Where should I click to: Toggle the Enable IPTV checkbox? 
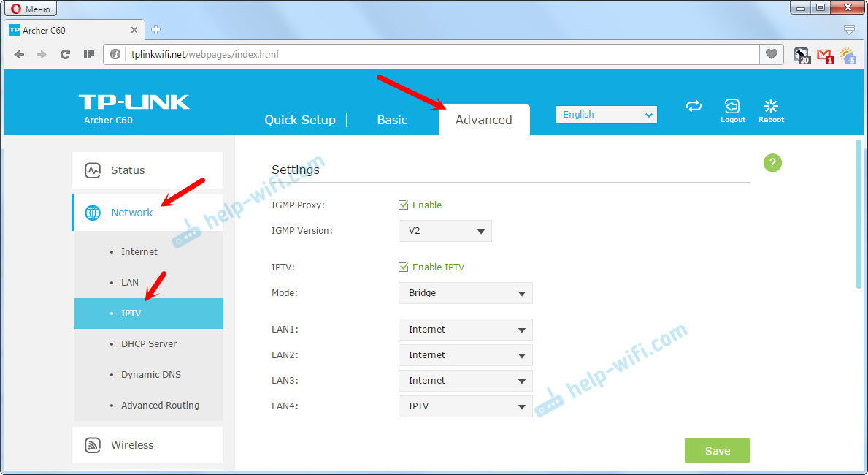point(403,267)
